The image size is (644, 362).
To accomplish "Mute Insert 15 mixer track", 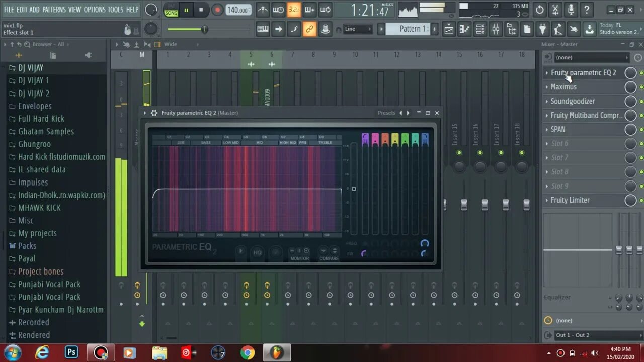I will 458,152.
